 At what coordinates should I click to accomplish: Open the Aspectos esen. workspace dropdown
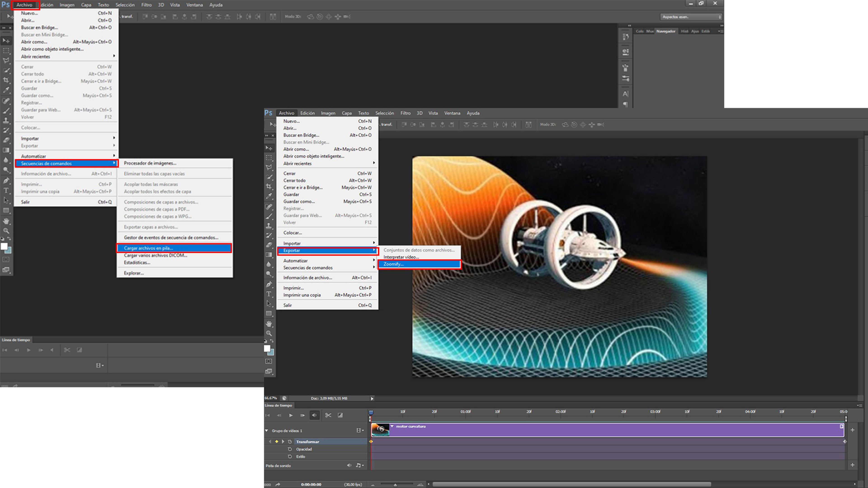coord(691,17)
